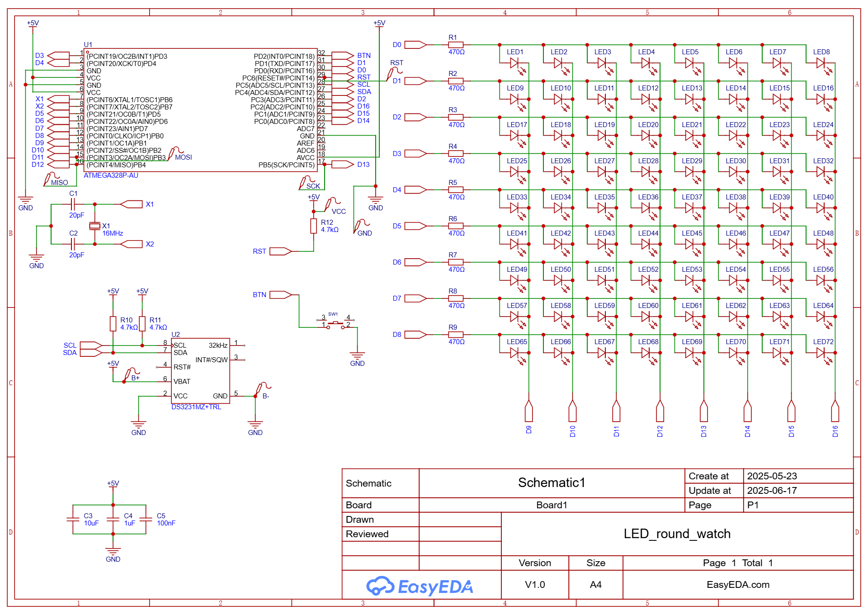Click the PC6(RESET#/PCINT14) pin label
This screenshot has height=615, width=868.
278,78
